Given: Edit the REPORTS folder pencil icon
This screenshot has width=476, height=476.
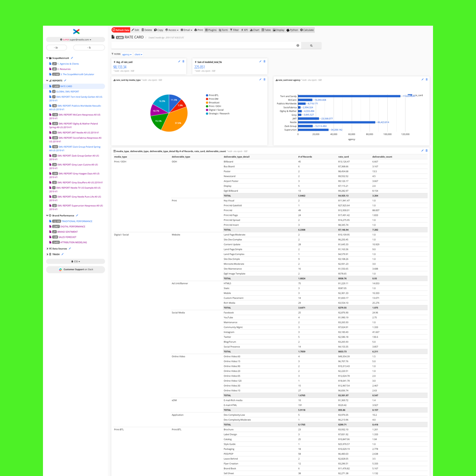Looking at the screenshot, I should tap(65, 80).
